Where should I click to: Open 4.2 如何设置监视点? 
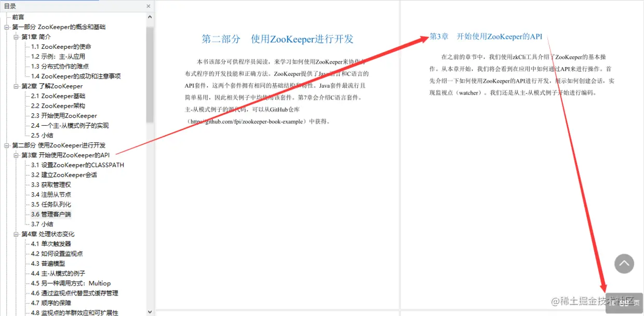(x=57, y=254)
